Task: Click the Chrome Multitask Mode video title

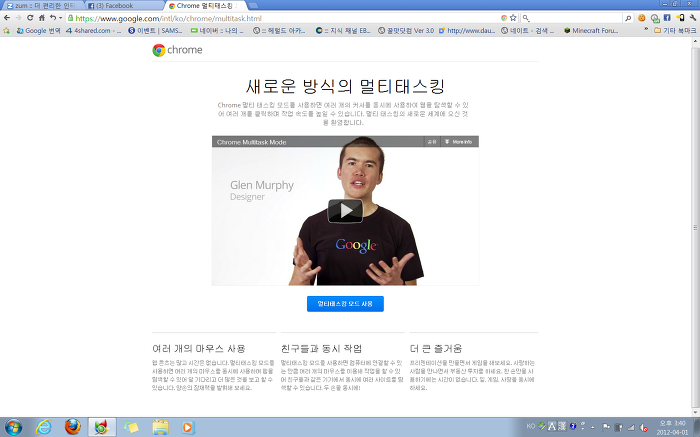Action: (251, 142)
